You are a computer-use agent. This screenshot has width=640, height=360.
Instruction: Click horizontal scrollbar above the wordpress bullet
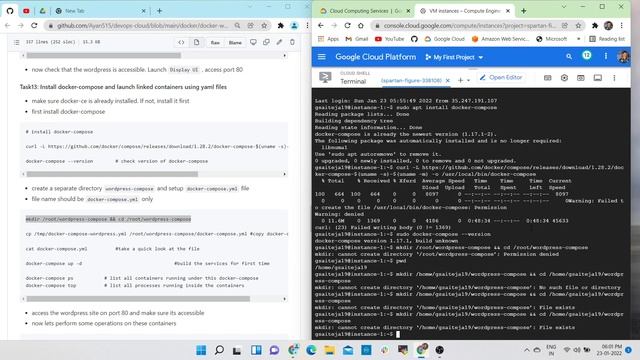tap(104, 55)
